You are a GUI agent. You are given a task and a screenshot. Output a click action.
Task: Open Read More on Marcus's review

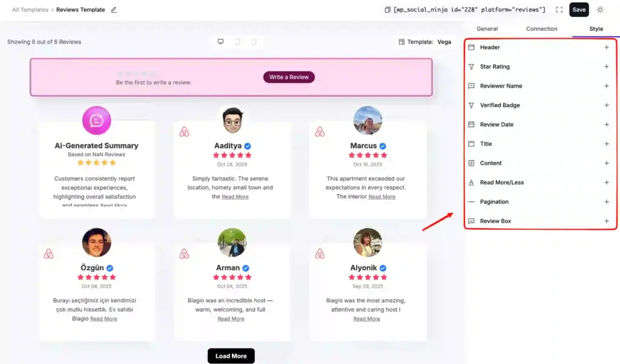pyautogui.click(x=381, y=197)
